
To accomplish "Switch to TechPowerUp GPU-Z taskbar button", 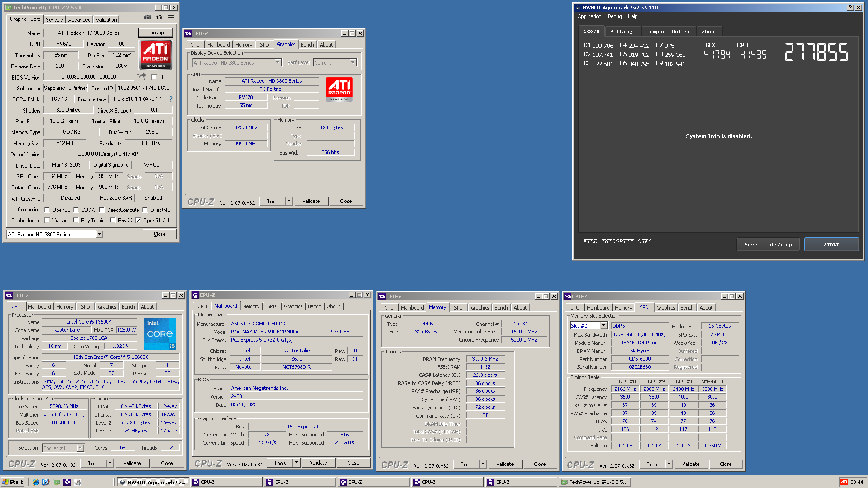I will (x=594, y=482).
